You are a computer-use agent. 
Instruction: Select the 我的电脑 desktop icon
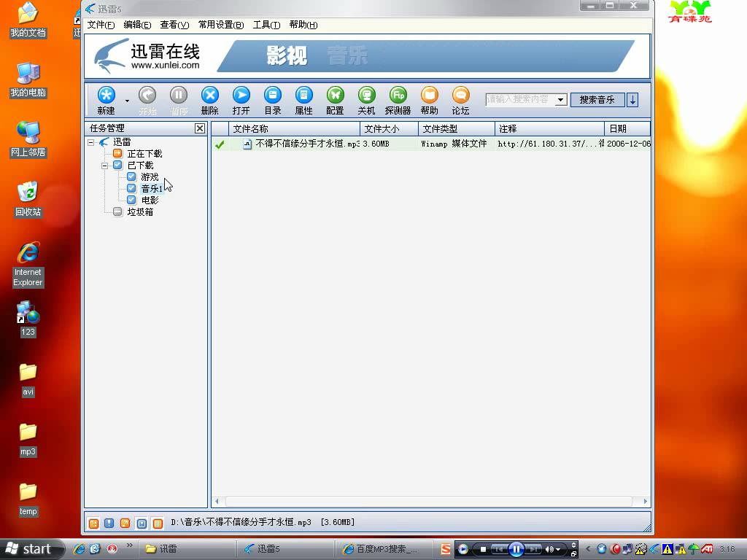[28, 80]
